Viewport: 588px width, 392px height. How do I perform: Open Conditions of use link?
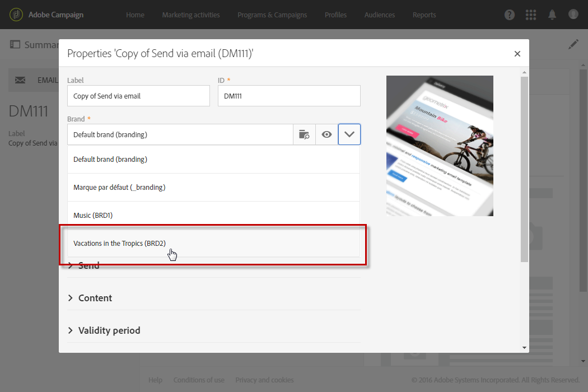pos(199,380)
